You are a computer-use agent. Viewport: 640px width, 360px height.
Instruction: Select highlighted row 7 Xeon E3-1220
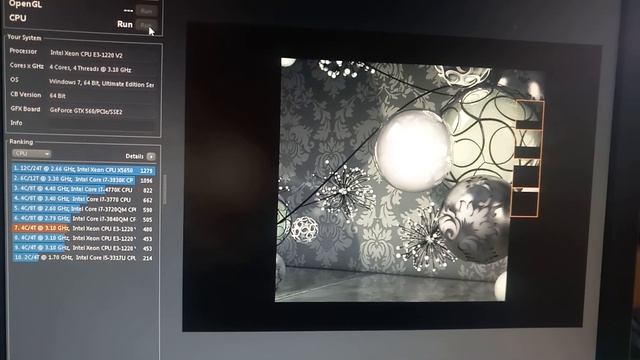pos(83,229)
